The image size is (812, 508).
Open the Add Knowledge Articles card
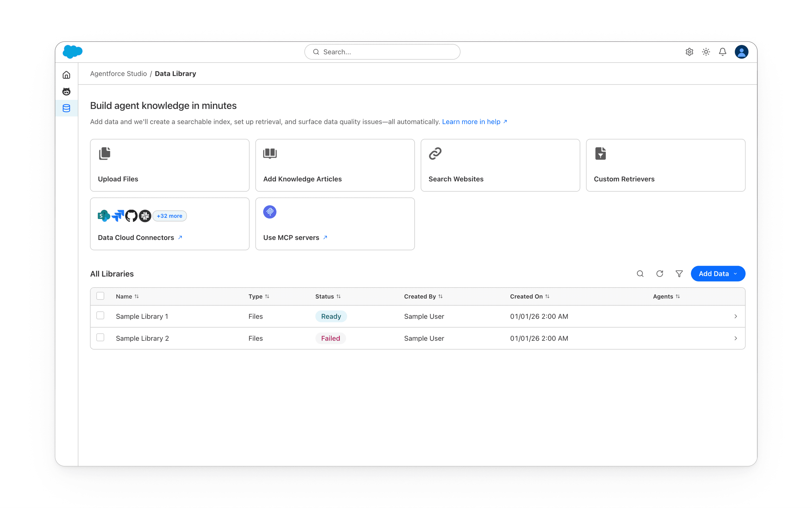tap(335, 165)
